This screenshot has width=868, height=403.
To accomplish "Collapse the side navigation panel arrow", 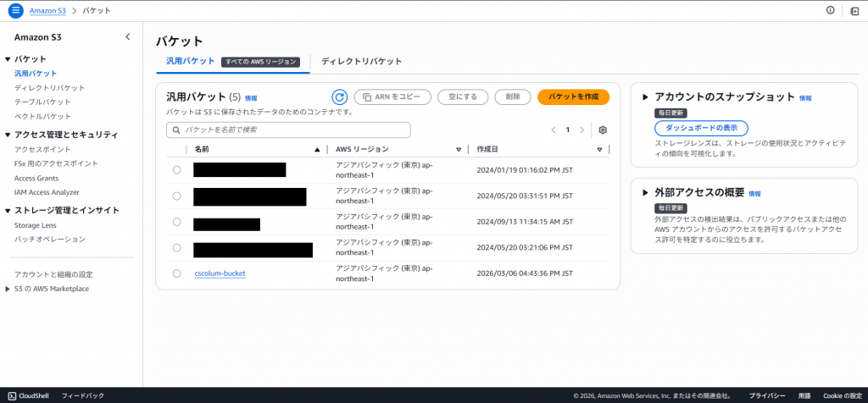I will [x=128, y=36].
